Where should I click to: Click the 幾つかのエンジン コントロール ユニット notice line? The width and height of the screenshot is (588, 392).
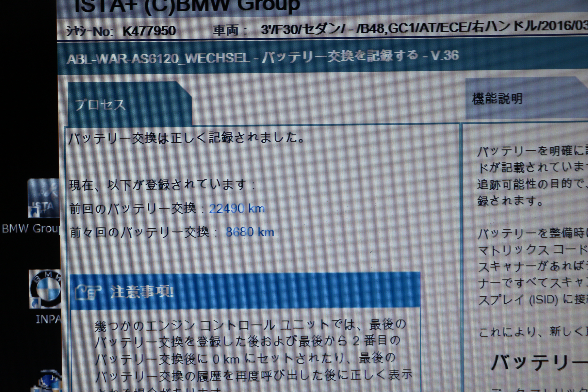click(x=251, y=325)
